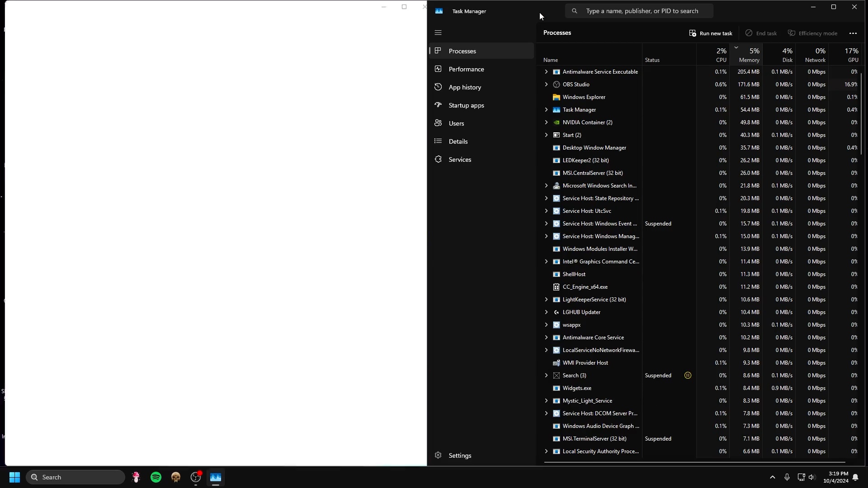Sort by the Status column header
Image resolution: width=868 pixels, height=488 pixels.
669,55
